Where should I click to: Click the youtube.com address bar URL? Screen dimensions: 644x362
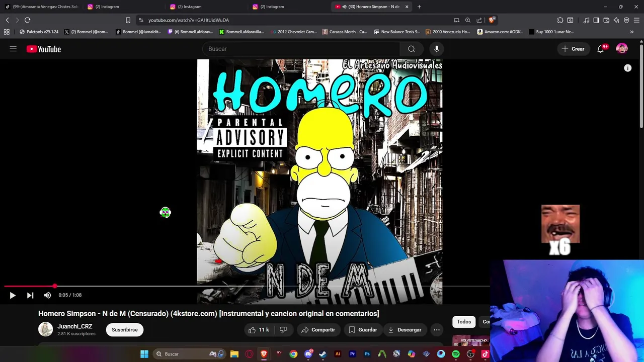[x=189, y=20]
